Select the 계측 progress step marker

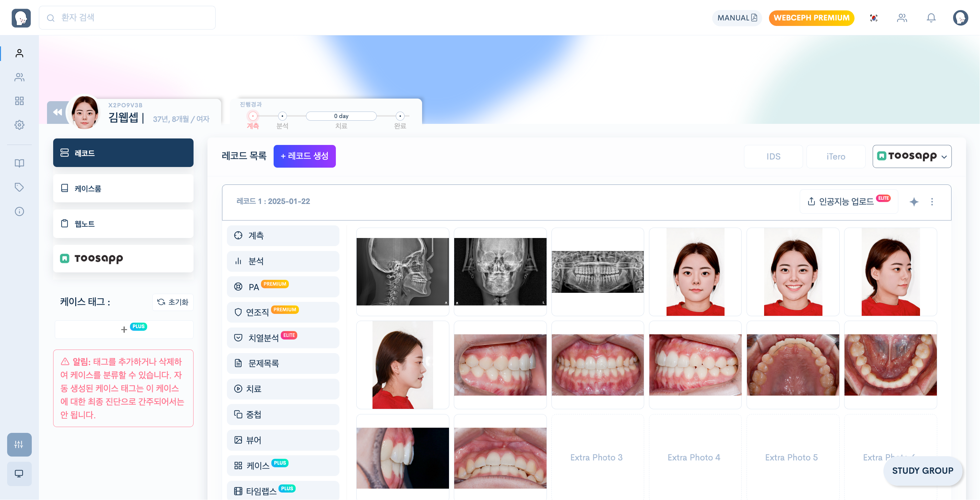coord(253,116)
